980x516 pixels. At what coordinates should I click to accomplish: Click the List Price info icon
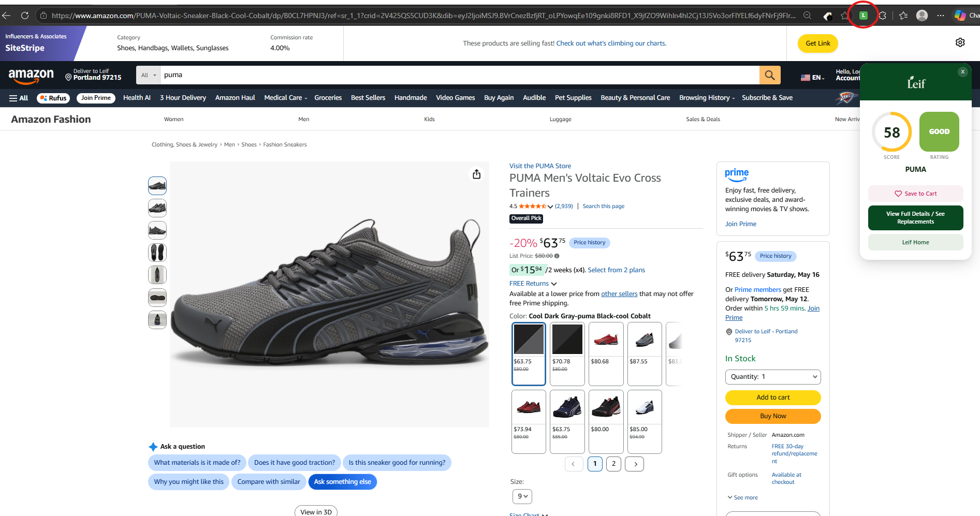click(557, 256)
